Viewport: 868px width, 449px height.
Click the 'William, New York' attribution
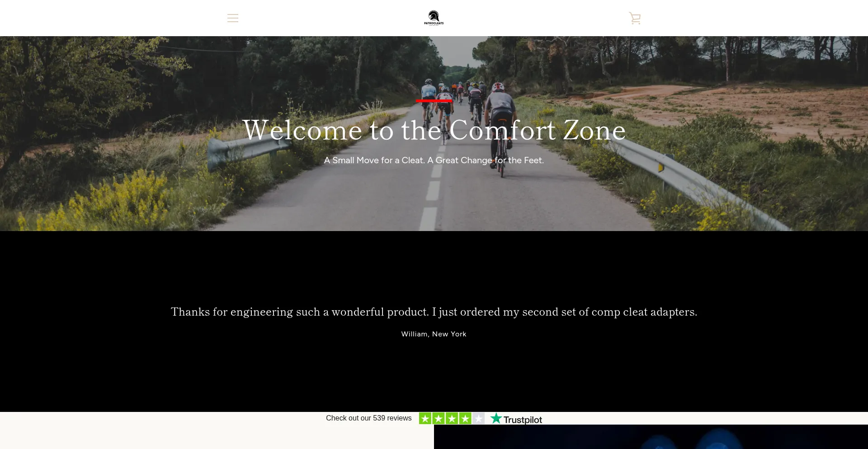tap(434, 334)
